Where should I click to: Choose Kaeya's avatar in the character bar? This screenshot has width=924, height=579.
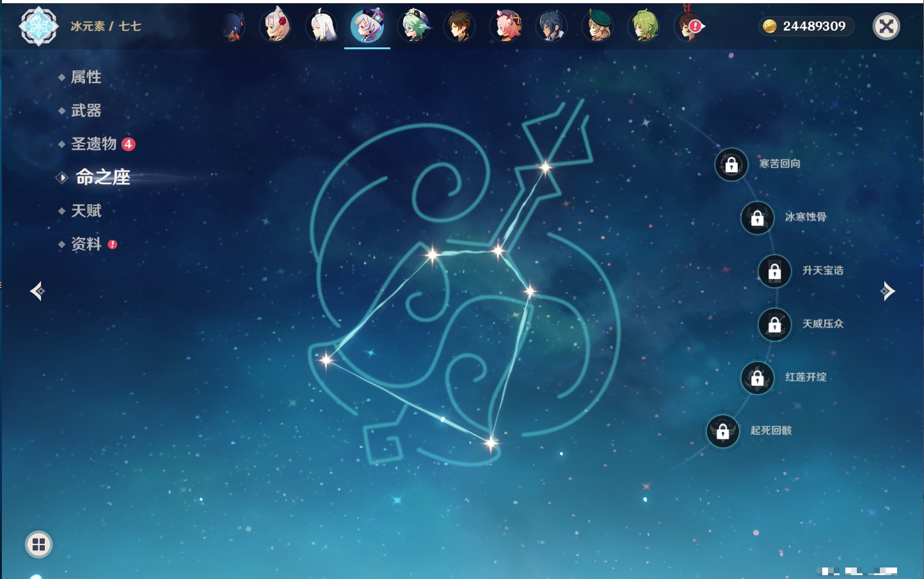coord(552,26)
